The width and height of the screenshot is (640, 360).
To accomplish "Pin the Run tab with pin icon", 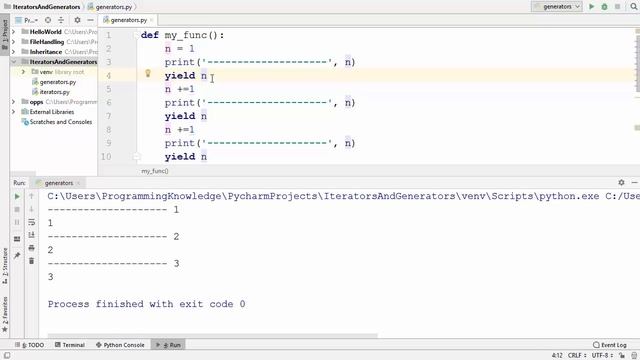I will tap(17, 256).
